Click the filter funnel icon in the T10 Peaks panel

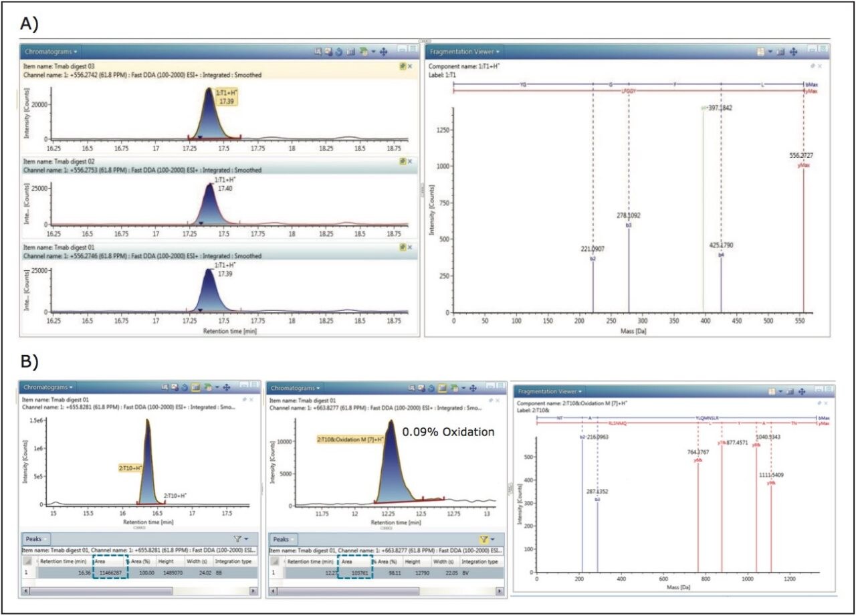[237, 538]
